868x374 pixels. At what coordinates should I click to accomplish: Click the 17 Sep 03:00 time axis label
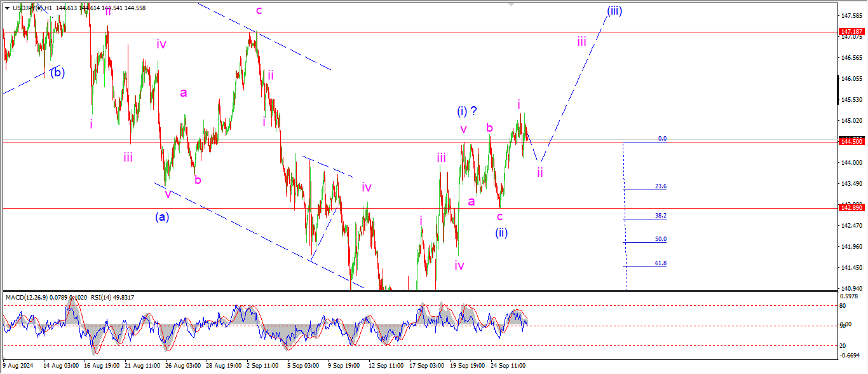coord(426,366)
